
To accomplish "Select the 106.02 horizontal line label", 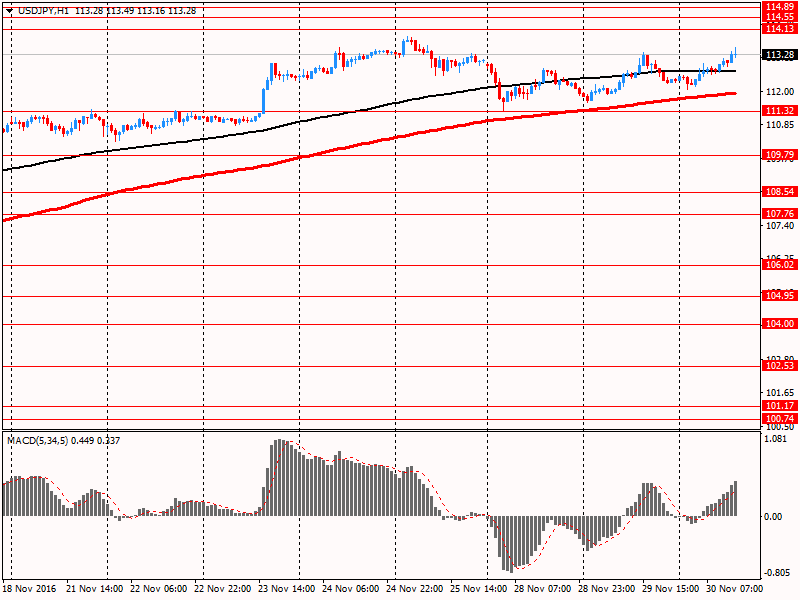I will tap(779, 265).
